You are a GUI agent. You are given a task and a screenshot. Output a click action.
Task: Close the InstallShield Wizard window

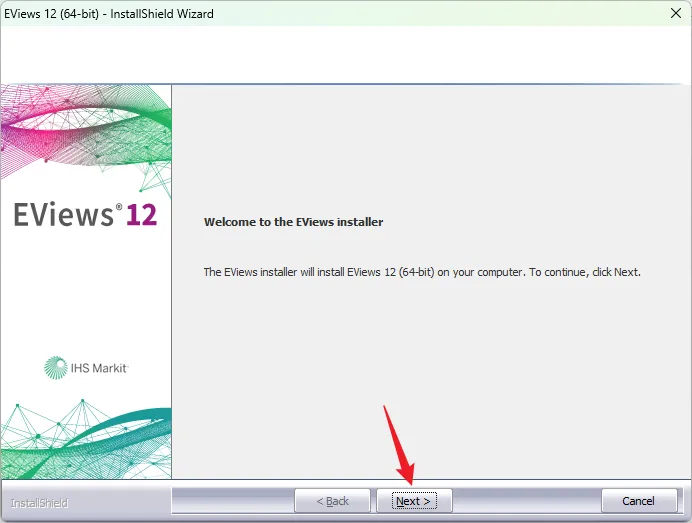(676, 13)
